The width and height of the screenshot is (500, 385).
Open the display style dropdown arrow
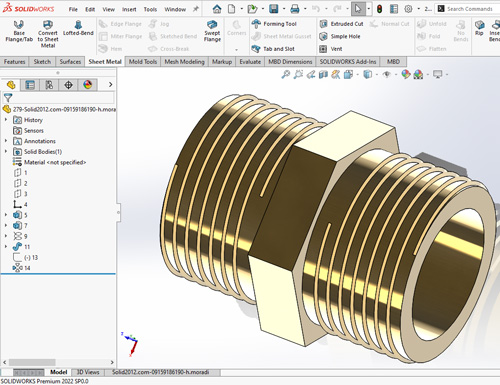(x=377, y=74)
